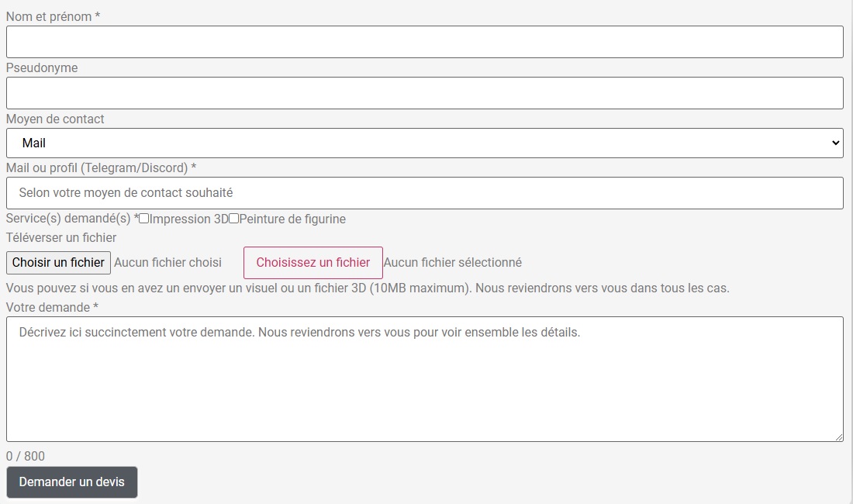
Task: Focus the Pseudonyme text field
Action: [424, 93]
